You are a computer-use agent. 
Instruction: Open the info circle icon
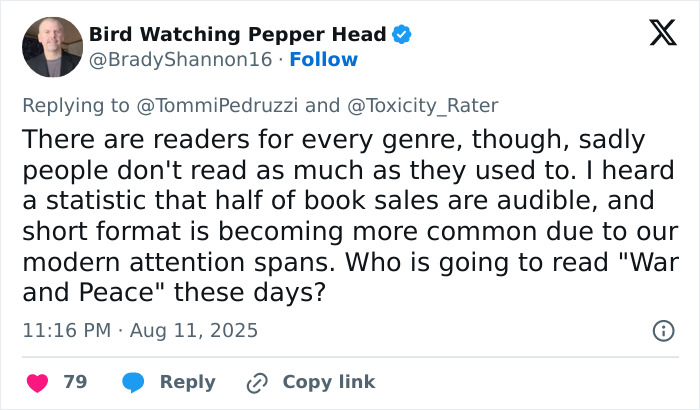coord(662,330)
